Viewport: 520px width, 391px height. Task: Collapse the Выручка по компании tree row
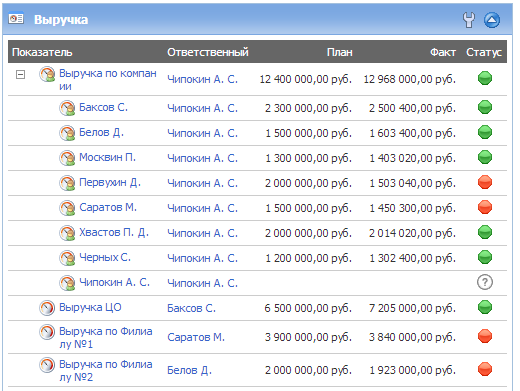[x=20, y=74]
